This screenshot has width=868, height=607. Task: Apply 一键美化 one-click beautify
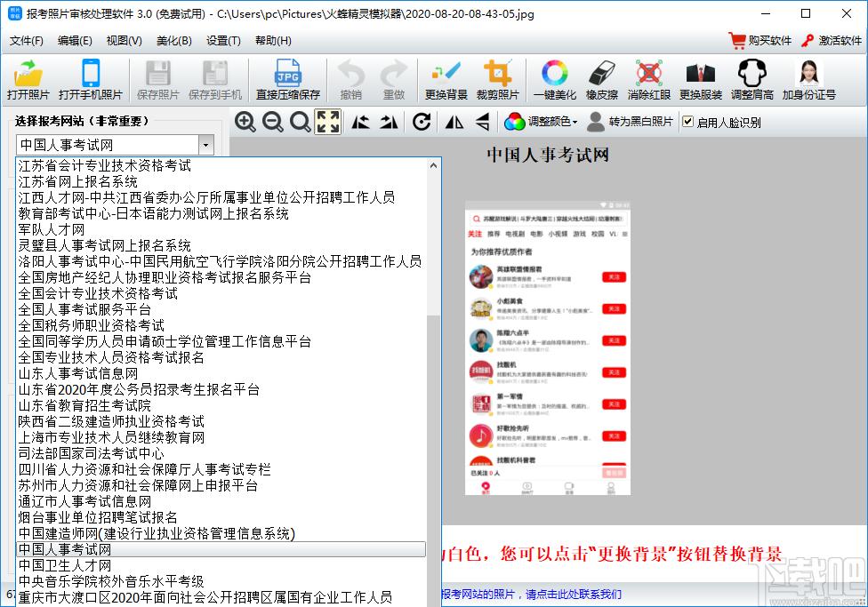pyautogui.click(x=555, y=79)
